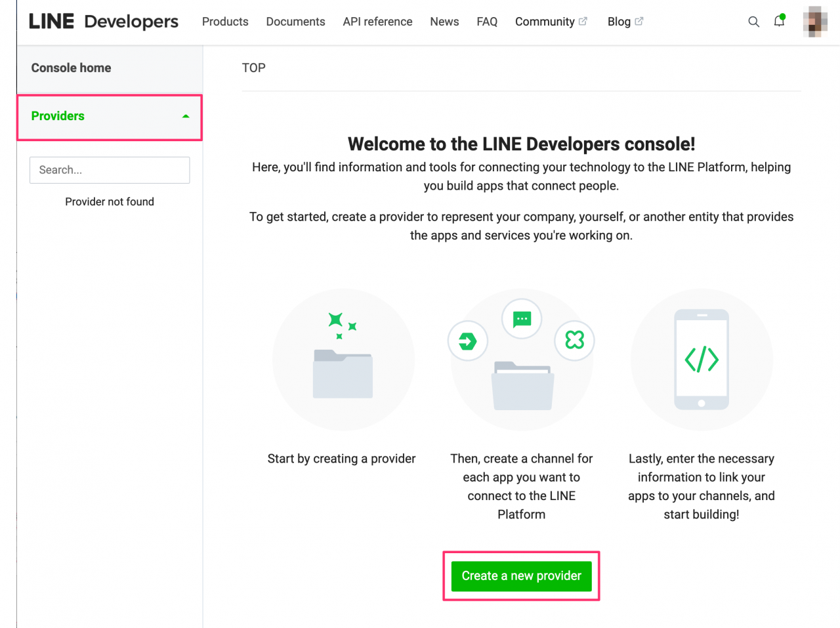Image resolution: width=840 pixels, height=628 pixels.
Task: Click the green arrow channel icon
Action: [x=467, y=341]
